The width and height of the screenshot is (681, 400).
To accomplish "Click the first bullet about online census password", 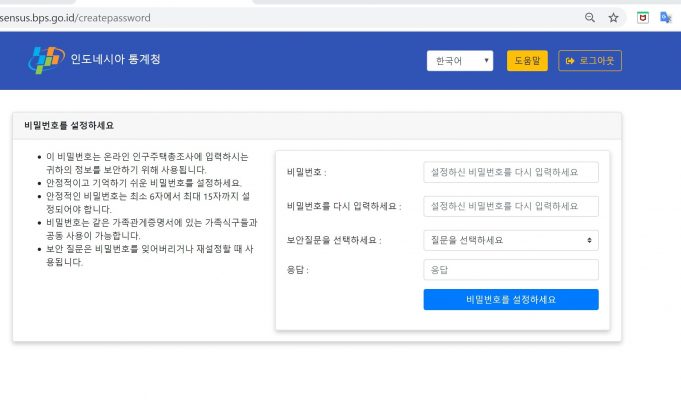I will coord(150,163).
